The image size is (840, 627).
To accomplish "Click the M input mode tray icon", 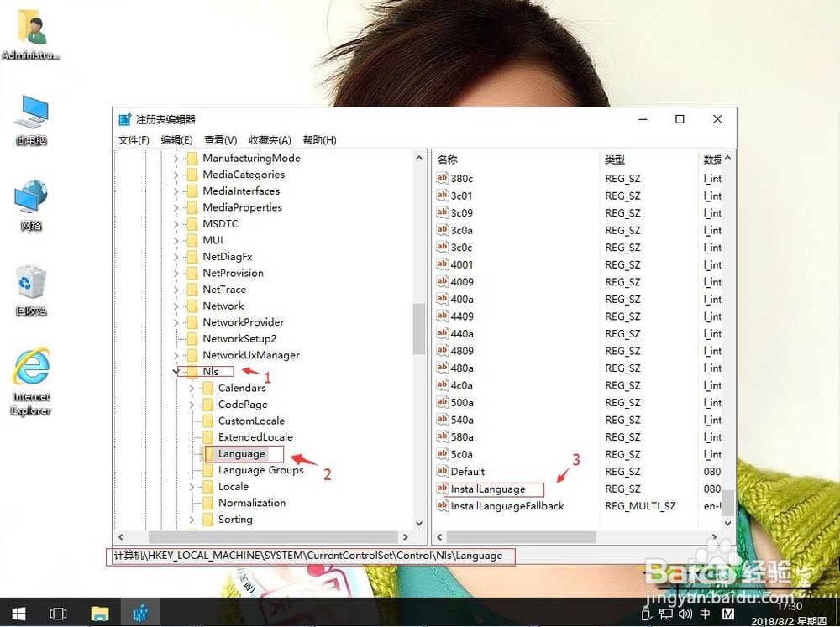I will pos(728,614).
